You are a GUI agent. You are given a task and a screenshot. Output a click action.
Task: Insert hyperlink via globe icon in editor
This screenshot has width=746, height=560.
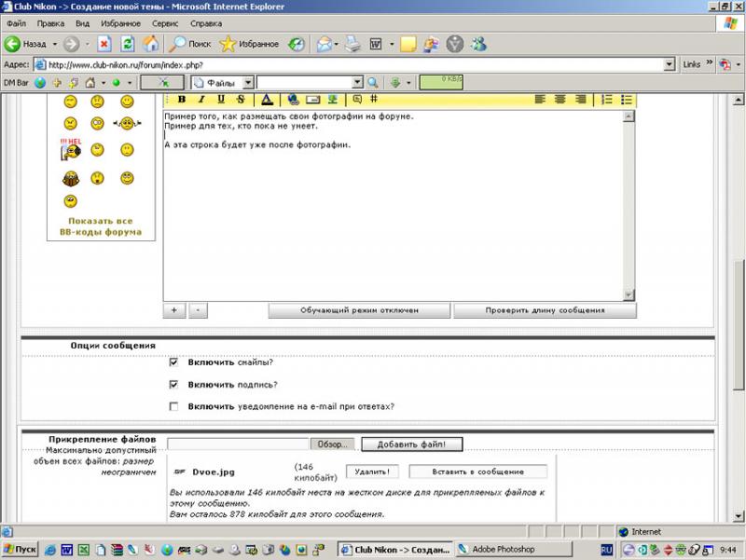coord(293,100)
